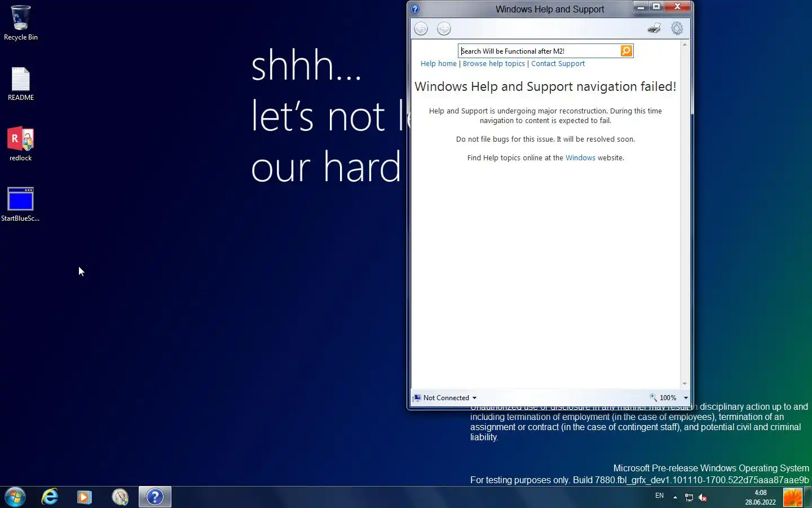The height and width of the screenshot is (508, 812).
Task: Launch Internet Explorer from the taskbar
Action: (x=50, y=497)
